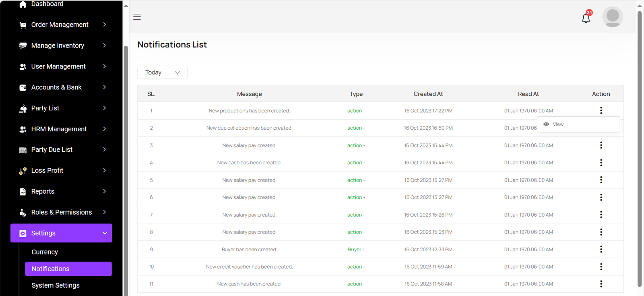Open the Dashboard link in sidebar
Viewport: 644px width, 296px height.
coord(47,4)
